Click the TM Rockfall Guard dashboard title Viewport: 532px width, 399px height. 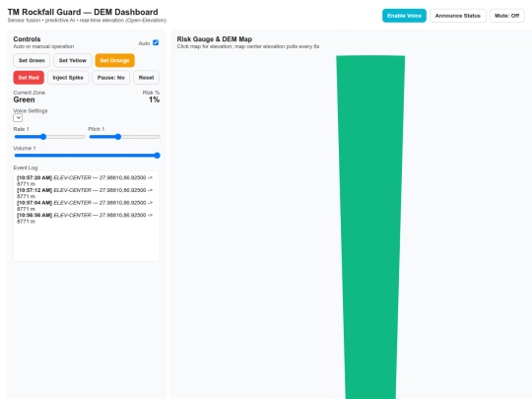point(83,12)
